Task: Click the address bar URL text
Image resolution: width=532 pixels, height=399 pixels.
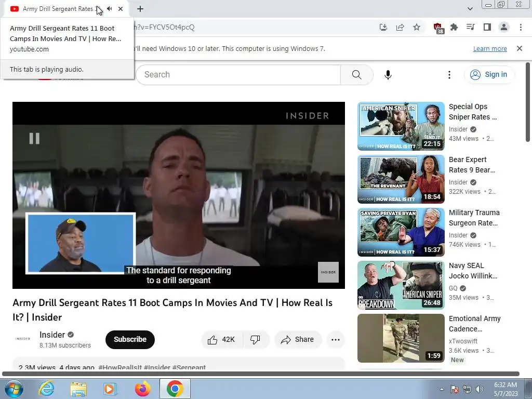Action: tap(164, 27)
